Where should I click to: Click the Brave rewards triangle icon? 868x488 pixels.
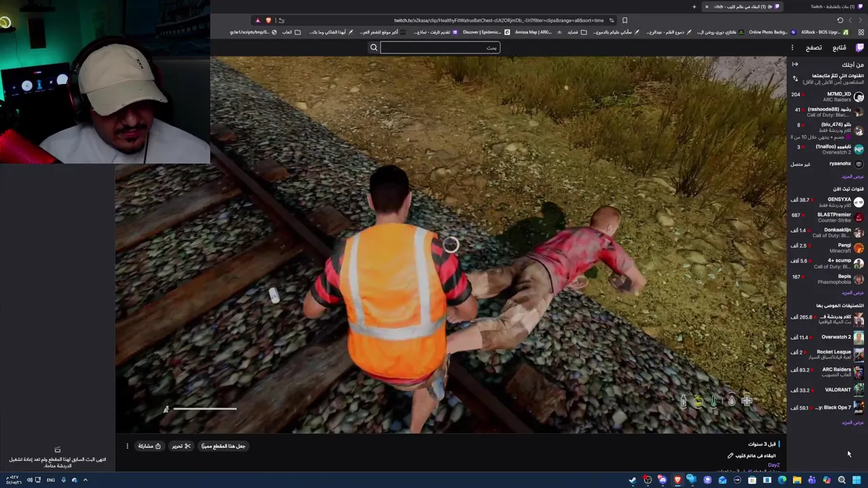tap(258, 20)
